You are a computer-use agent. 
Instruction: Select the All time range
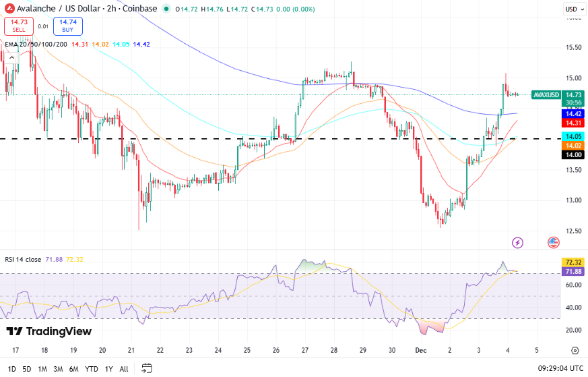point(124,369)
